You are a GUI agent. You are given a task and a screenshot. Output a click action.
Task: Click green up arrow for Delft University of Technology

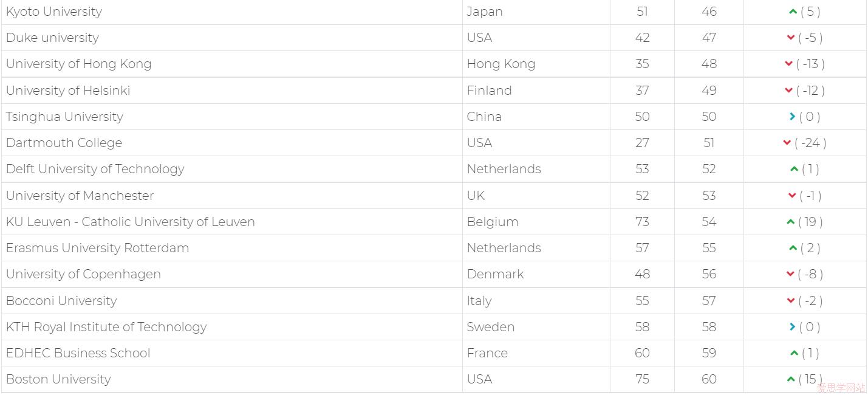[x=794, y=169]
